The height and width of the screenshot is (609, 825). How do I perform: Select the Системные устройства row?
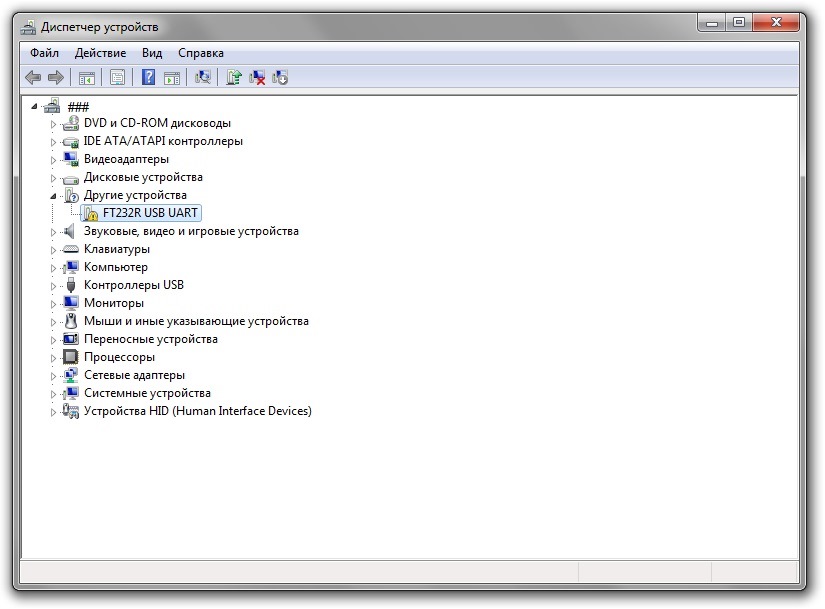tap(147, 393)
